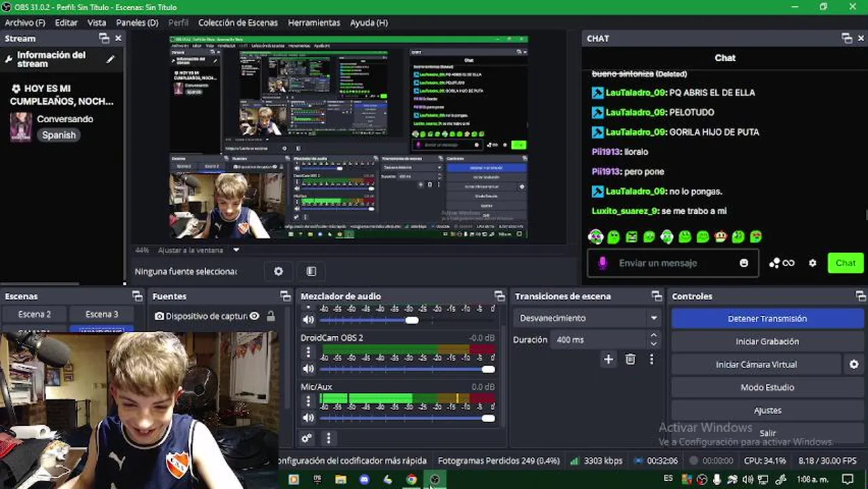
Task: Pop out the Controles dock panel
Action: (861, 296)
